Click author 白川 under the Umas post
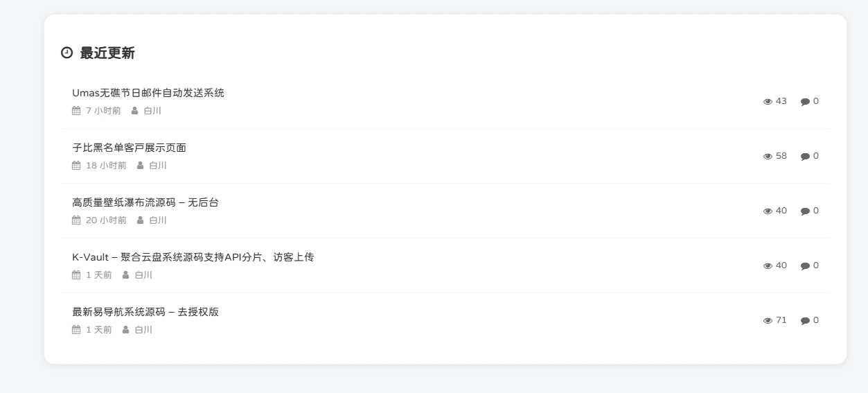The image size is (868, 393). click(x=152, y=111)
